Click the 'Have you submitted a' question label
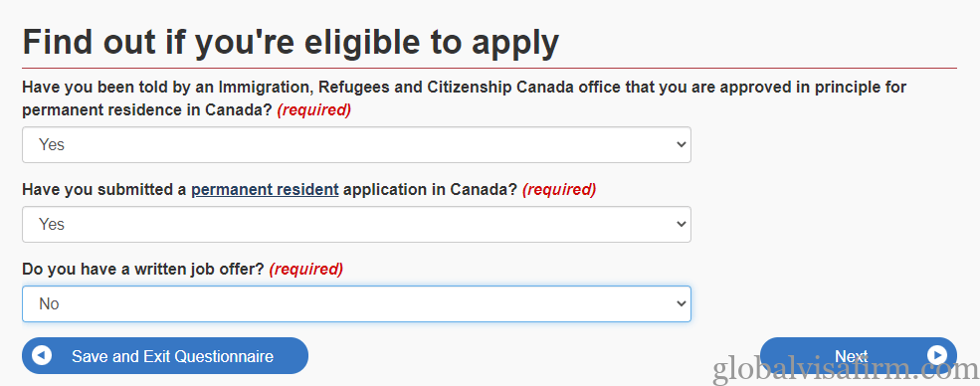Screen dimensions: 980x386 click(104, 189)
